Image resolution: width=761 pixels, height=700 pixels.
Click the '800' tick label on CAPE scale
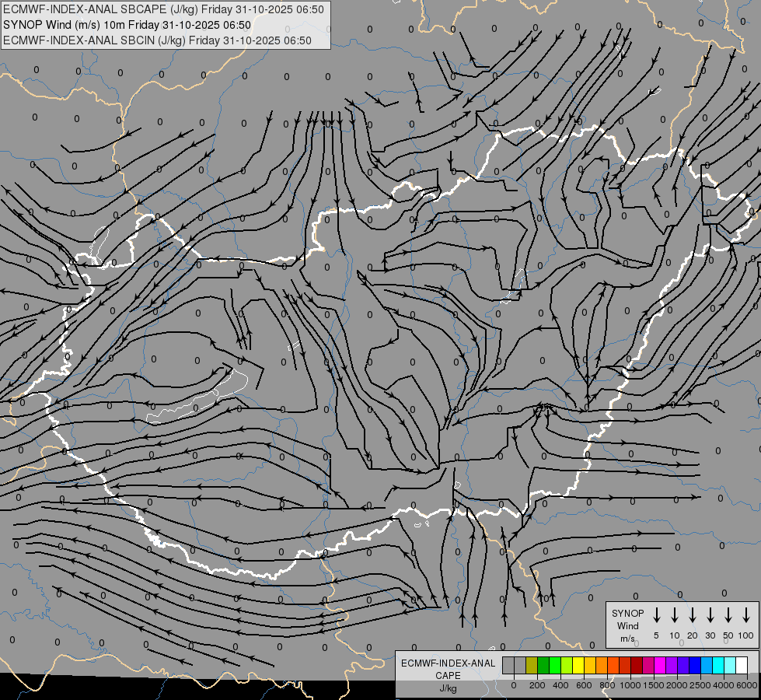coord(607,685)
